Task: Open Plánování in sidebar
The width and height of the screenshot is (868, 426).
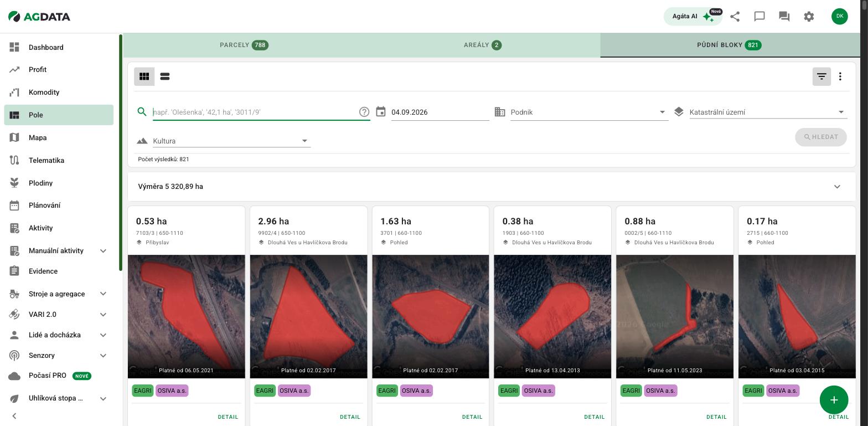Action: pyautogui.click(x=59, y=206)
